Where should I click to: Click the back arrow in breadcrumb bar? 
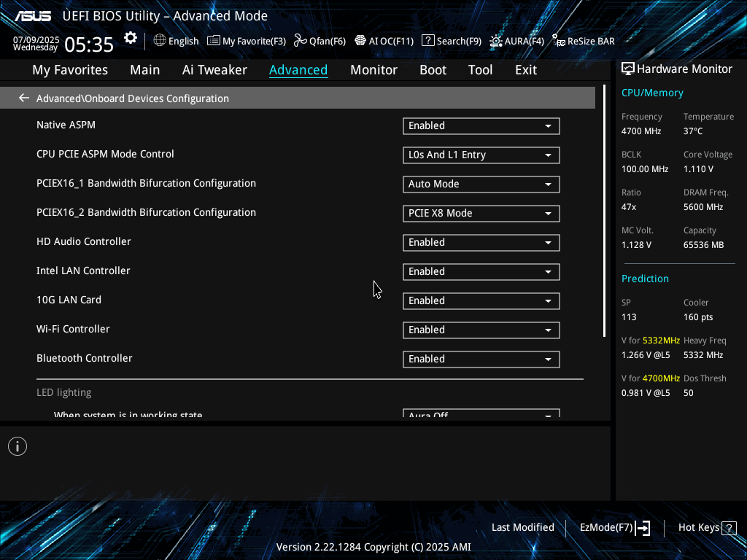[24, 98]
